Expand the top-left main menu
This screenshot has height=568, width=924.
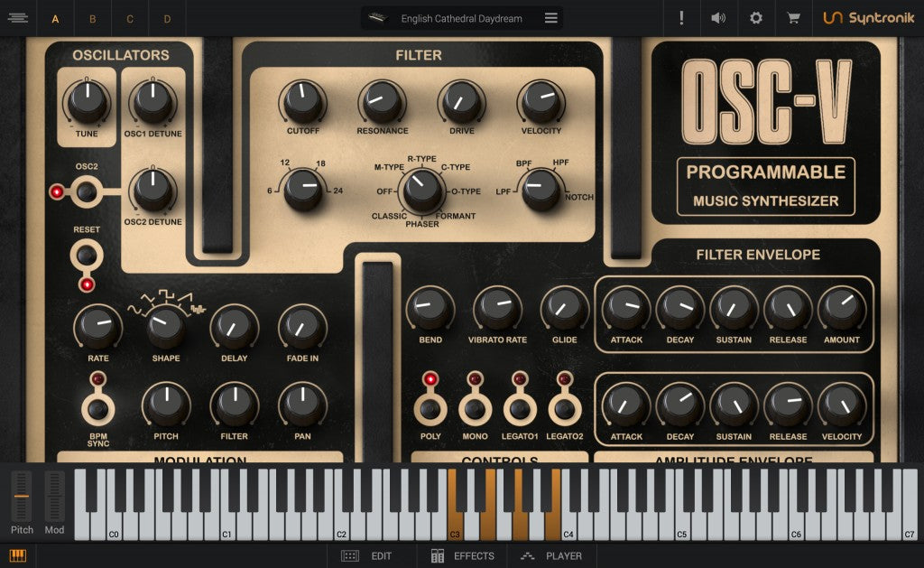(17, 18)
